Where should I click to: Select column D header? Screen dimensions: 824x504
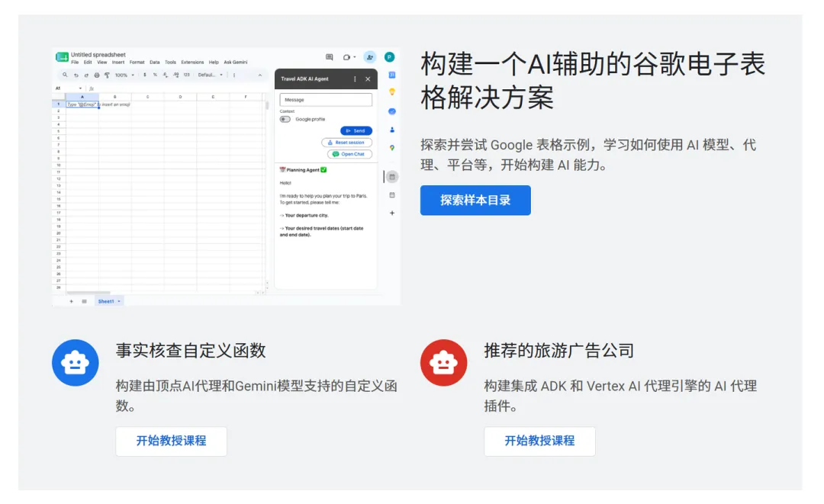(180, 97)
